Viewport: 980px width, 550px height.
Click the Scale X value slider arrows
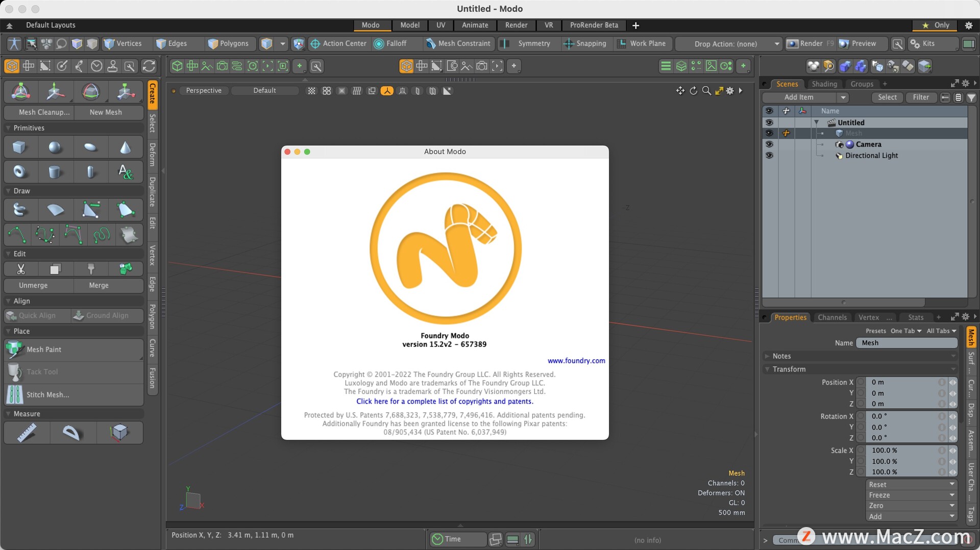coord(952,451)
